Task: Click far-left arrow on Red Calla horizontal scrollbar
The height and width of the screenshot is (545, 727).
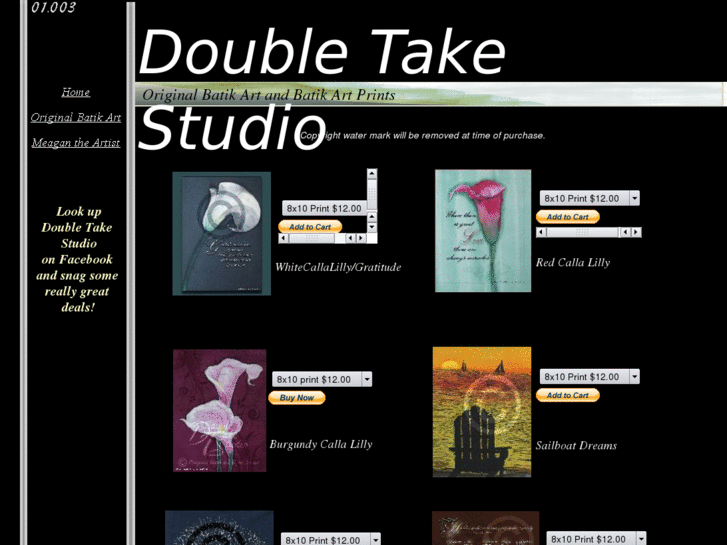Action: [541, 232]
